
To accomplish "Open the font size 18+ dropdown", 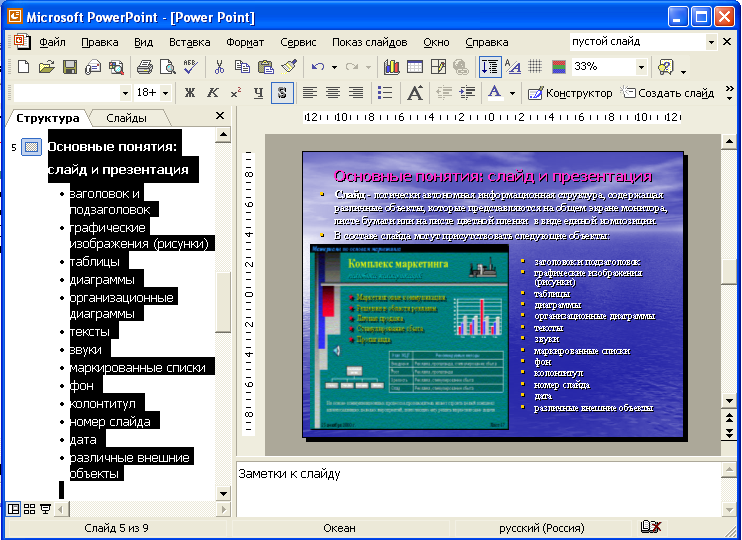I will pyautogui.click(x=166, y=93).
